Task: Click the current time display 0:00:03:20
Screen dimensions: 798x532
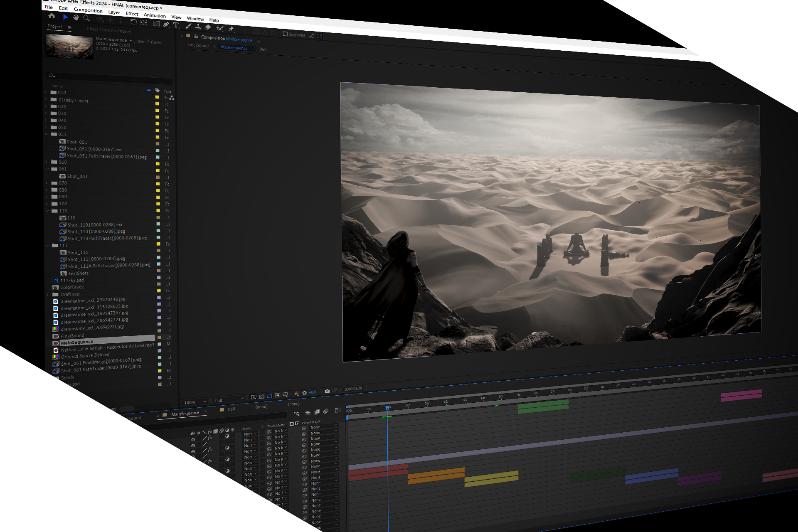Action: click(353, 389)
